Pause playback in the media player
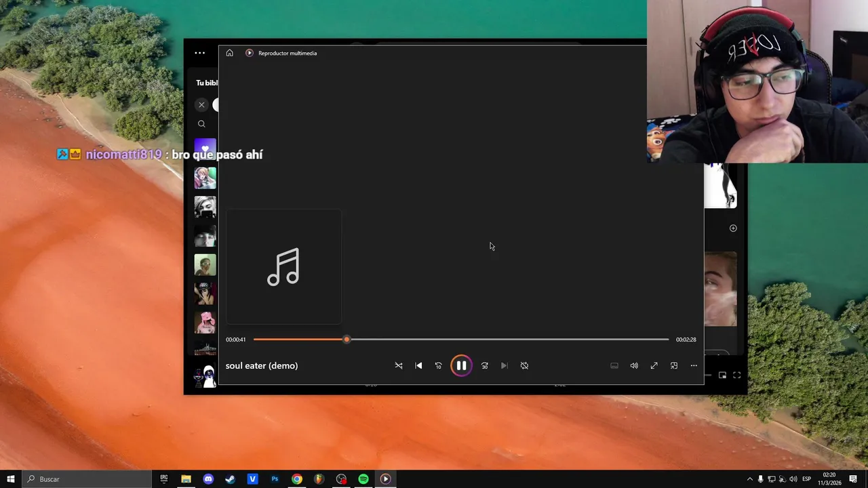 point(461,365)
